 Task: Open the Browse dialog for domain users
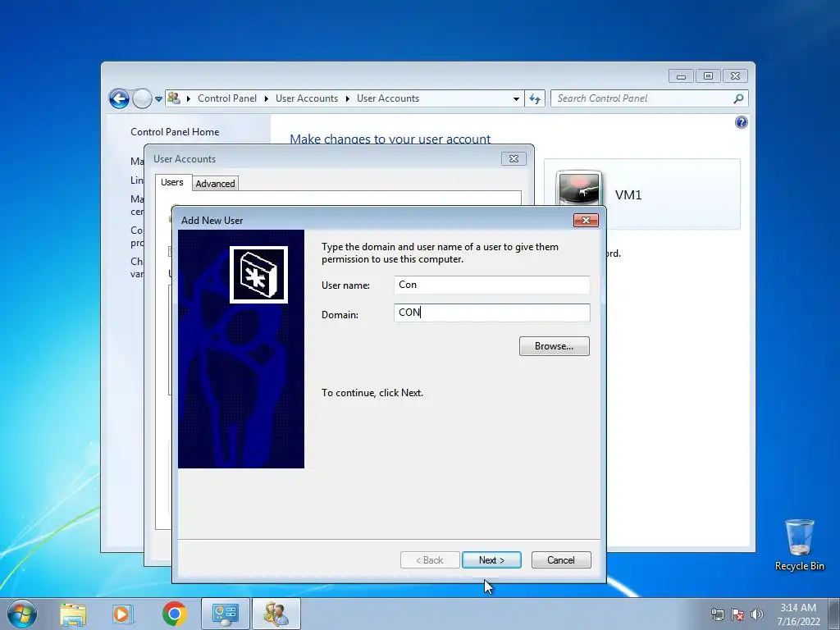coord(554,346)
